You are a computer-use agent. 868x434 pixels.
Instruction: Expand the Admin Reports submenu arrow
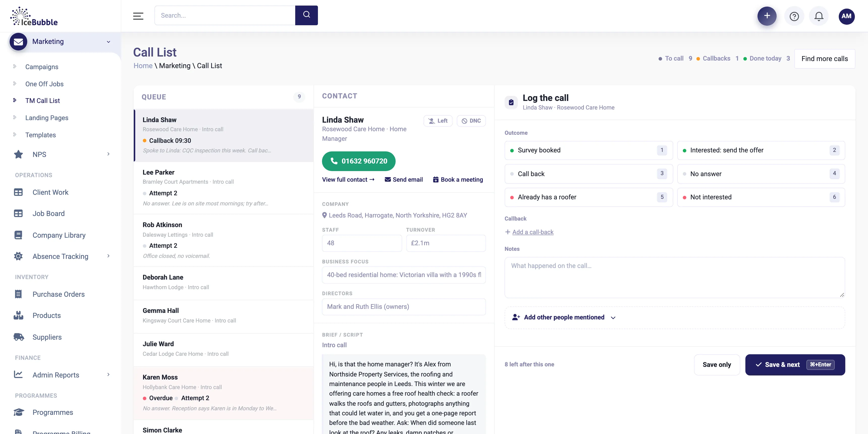(x=108, y=375)
